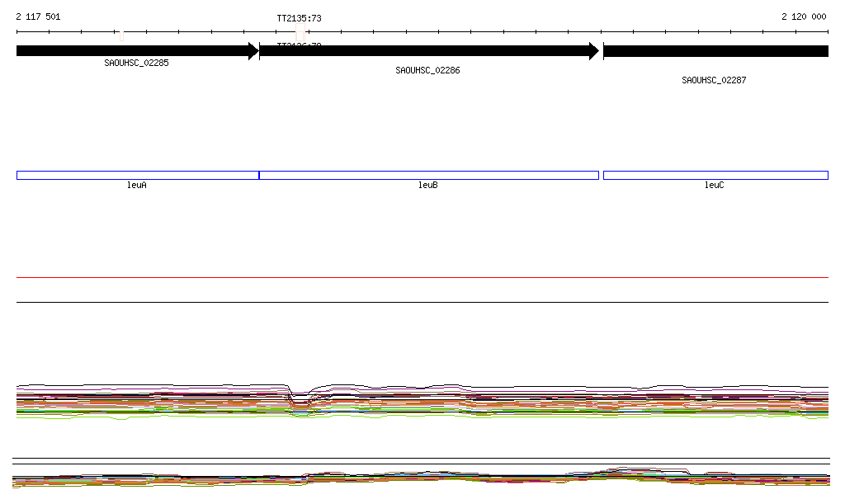
Task: Click the start coordinate 2 117 501
Action: pyautogui.click(x=38, y=16)
